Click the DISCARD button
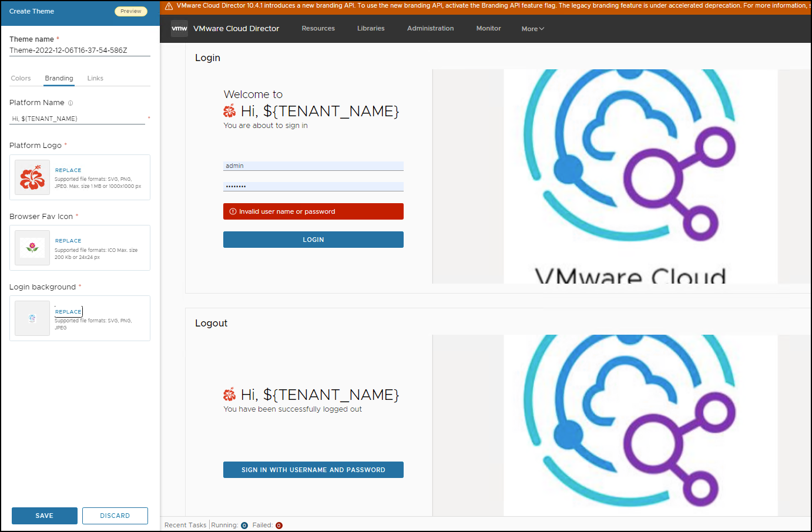 (115, 516)
